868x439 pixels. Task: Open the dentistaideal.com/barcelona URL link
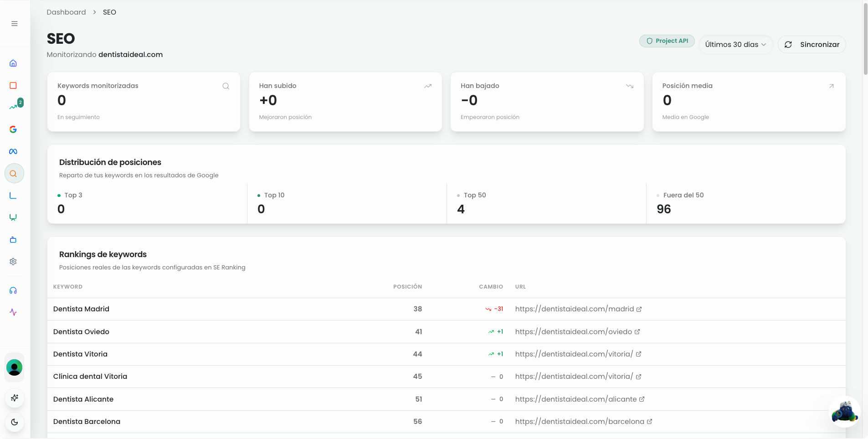[584, 422]
